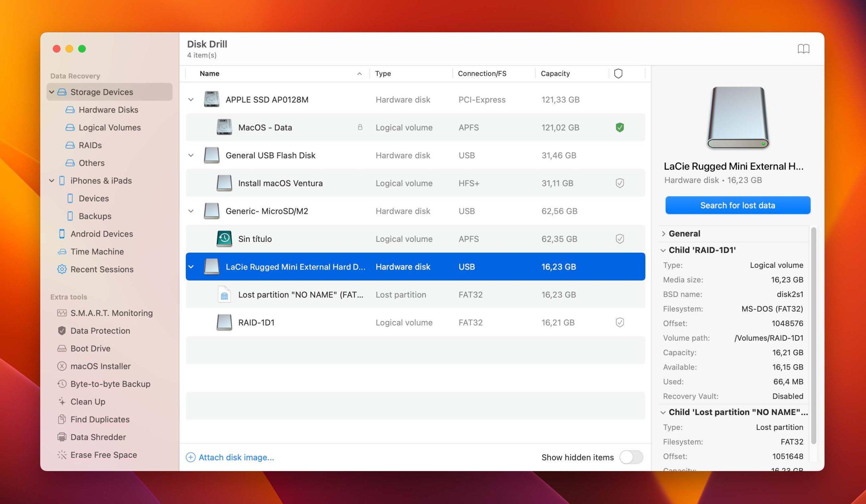Select the Others disk icon in sidebar
The height and width of the screenshot is (504, 866).
[x=70, y=163]
